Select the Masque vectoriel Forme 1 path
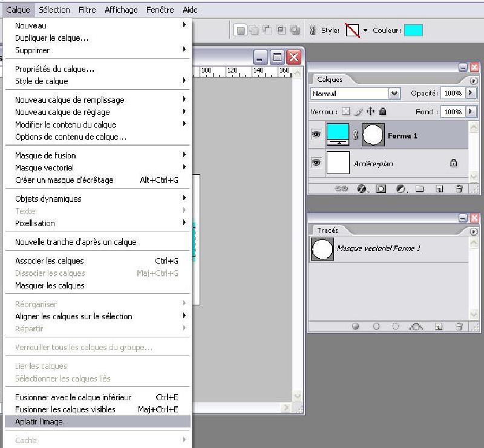 tap(388, 249)
